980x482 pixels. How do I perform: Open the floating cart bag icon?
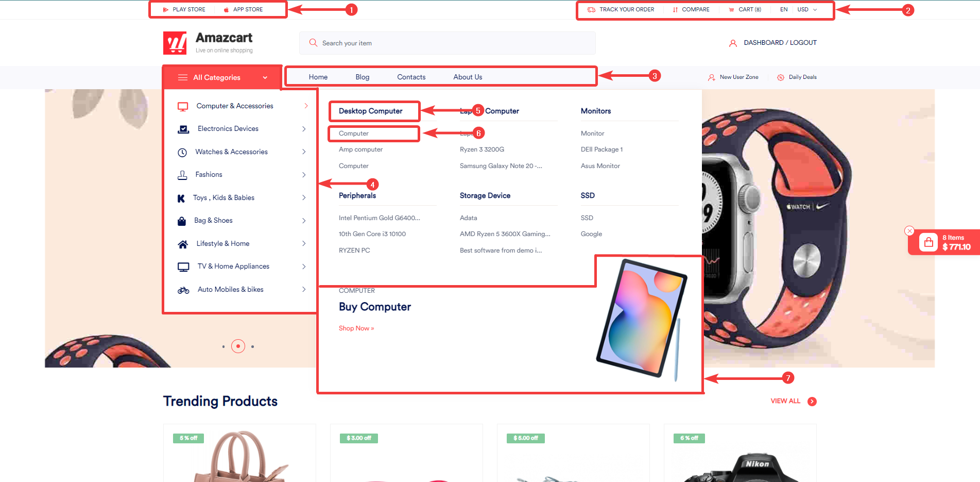tap(928, 242)
